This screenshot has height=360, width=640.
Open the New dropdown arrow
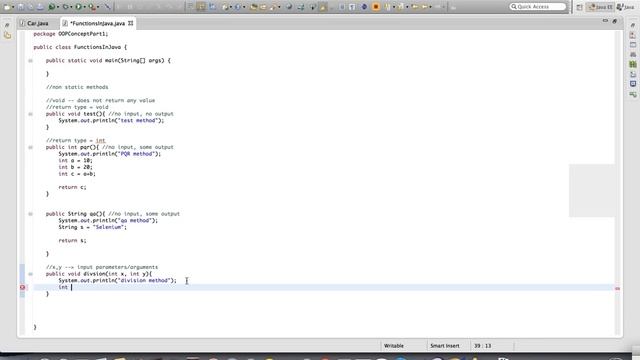(x=13, y=7)
